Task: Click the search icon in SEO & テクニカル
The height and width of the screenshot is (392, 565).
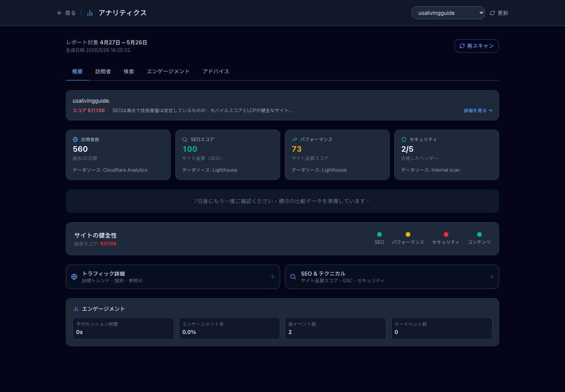Action: [x=293, y=277]
